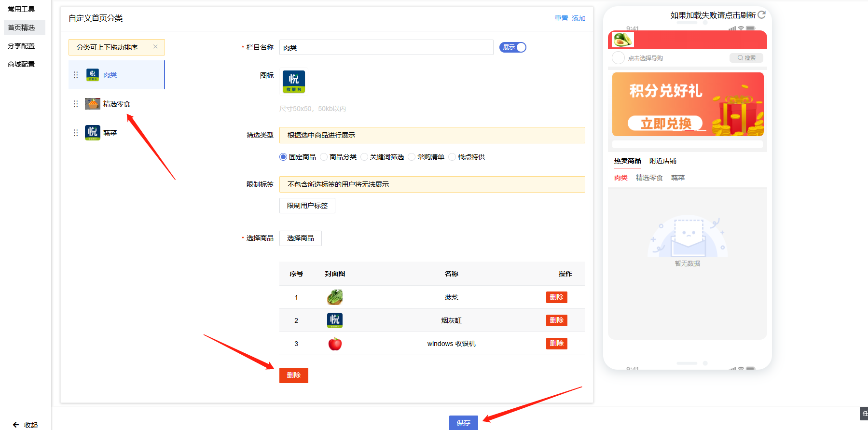868x430 pixels.
Task: Open 商城配置 in left sidebar
Action: pyautogui.click(x=22, y=64)
